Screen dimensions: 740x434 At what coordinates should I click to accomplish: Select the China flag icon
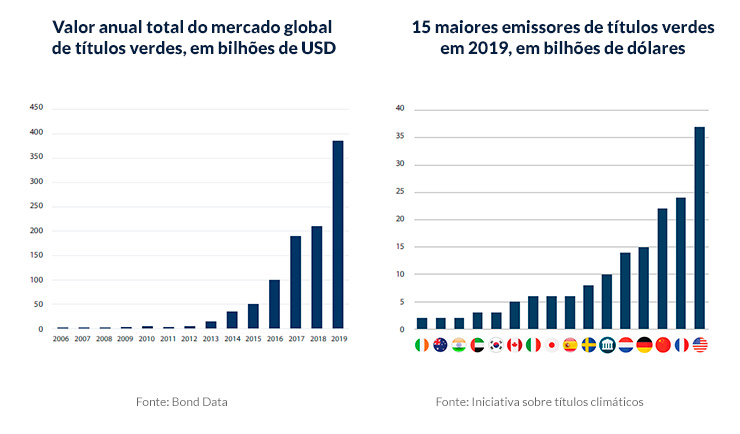[x=663, y=345]
